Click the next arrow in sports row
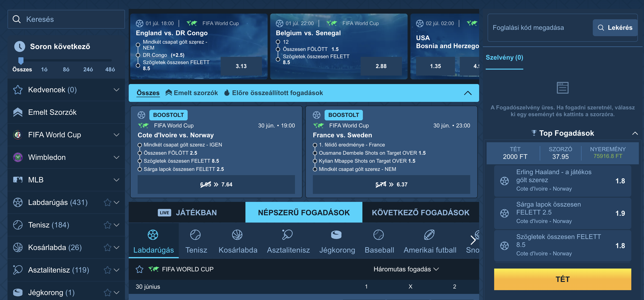This screenshot has width=644, height=300. 473,240
